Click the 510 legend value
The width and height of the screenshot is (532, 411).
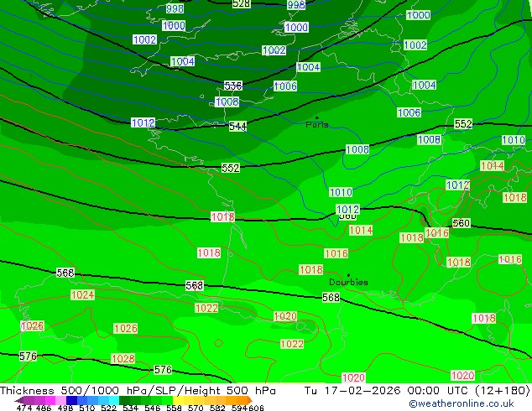[87, 408]
